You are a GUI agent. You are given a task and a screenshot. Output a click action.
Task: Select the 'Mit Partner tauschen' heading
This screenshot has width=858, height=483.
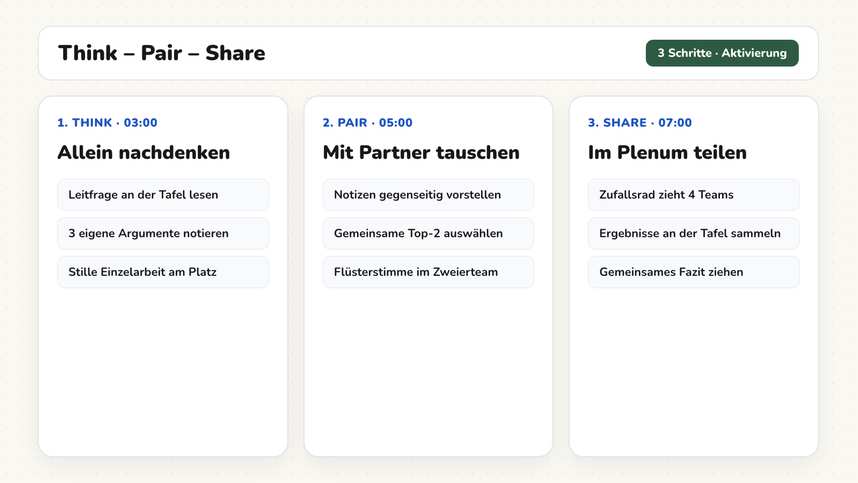[421, 152]
